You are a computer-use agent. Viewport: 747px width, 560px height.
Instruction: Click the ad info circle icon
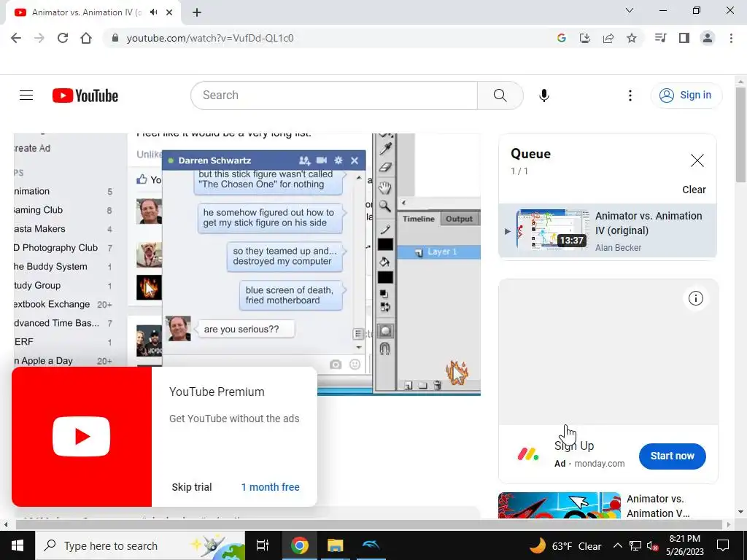[695, 298]
